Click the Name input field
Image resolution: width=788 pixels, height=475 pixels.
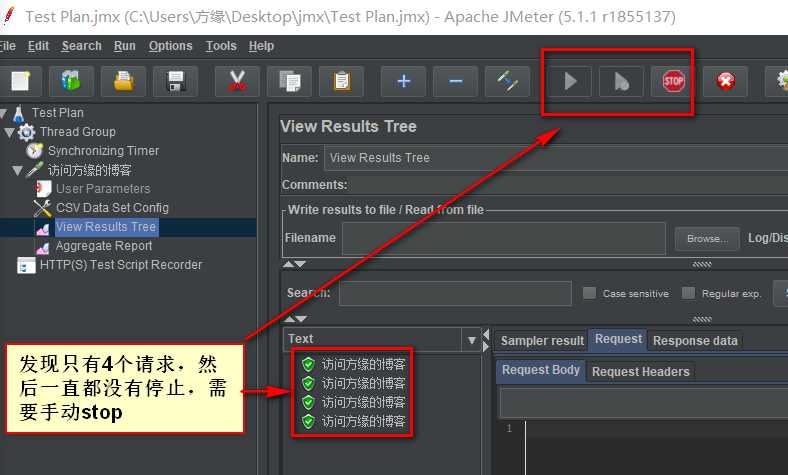click(556, 158)
